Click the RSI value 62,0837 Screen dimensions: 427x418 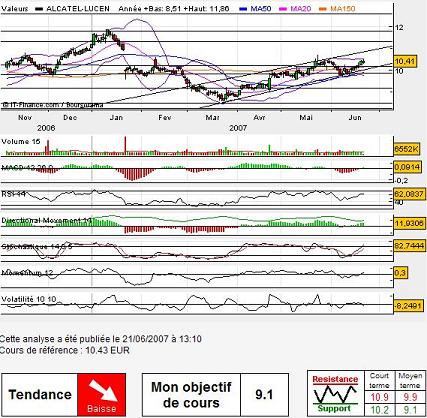(409, 194)
